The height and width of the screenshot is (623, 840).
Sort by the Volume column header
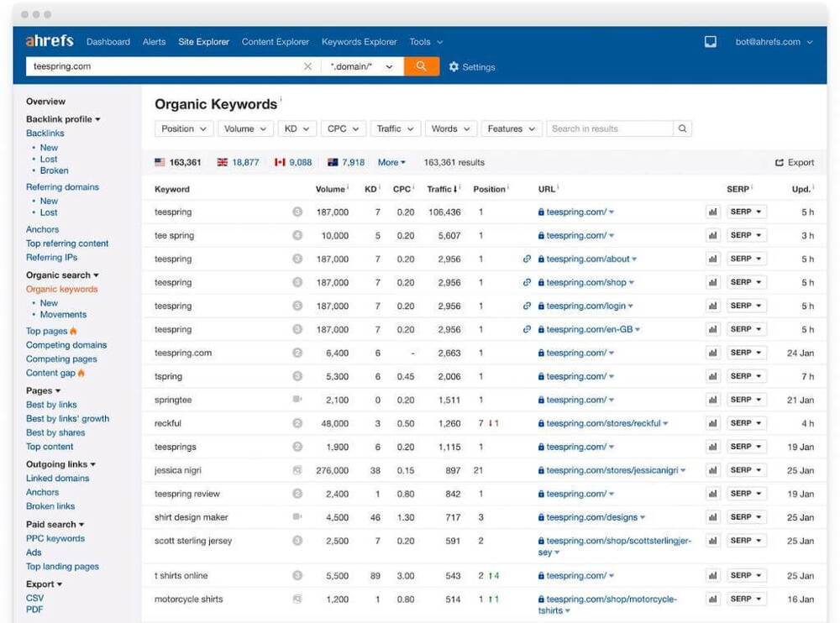[330, 189]
